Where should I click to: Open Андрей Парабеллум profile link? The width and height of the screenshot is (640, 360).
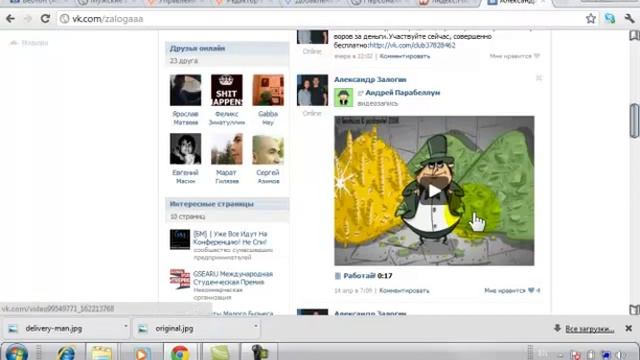click(402, 93)
